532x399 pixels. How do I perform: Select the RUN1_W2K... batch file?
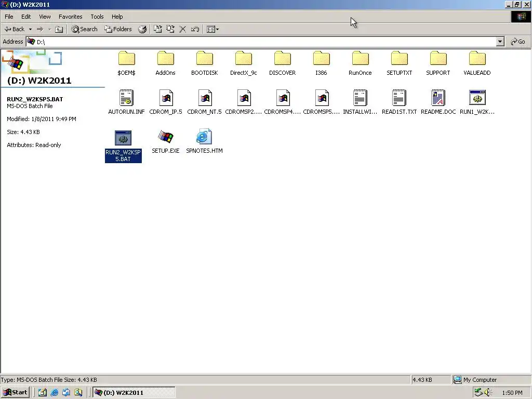[x=477, y=102]
